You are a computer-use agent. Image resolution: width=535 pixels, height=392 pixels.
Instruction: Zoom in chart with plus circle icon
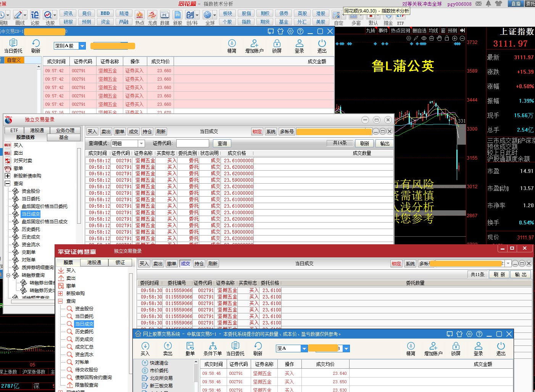point(454,38)
